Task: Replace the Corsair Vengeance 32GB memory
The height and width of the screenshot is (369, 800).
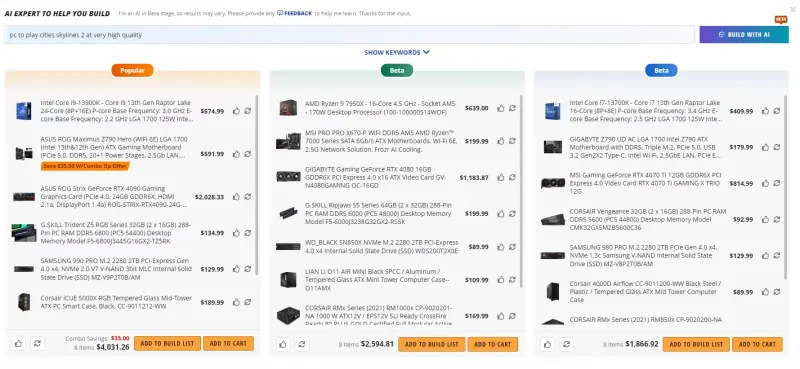Action: (777, 219)
